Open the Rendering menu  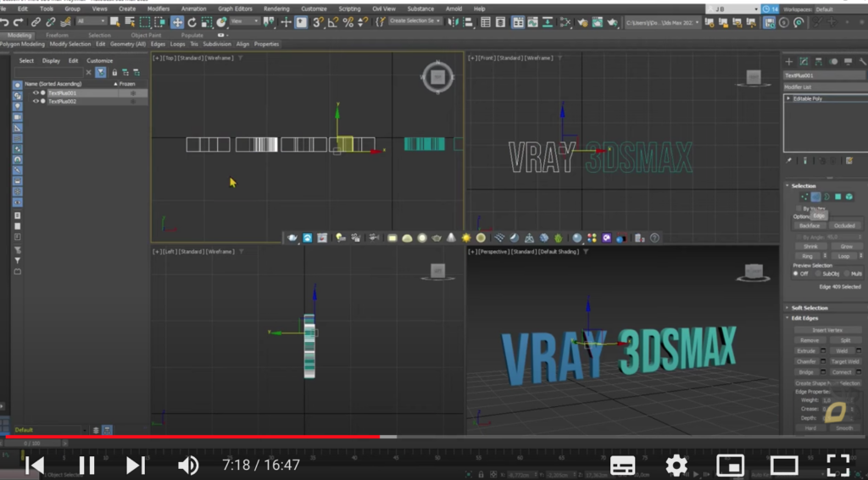[x=276, y=8]
